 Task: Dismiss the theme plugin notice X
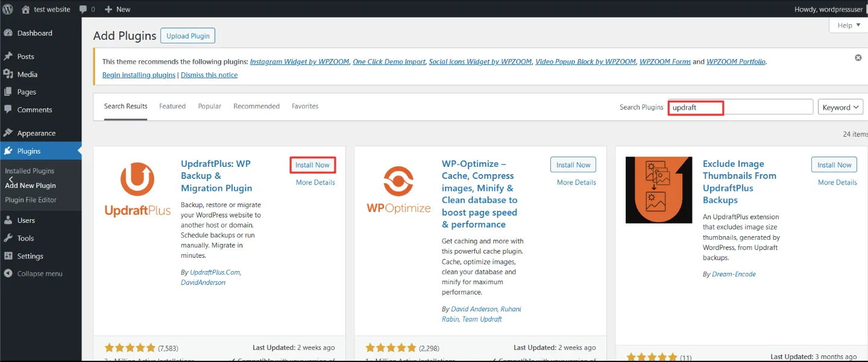click(858, 58)
